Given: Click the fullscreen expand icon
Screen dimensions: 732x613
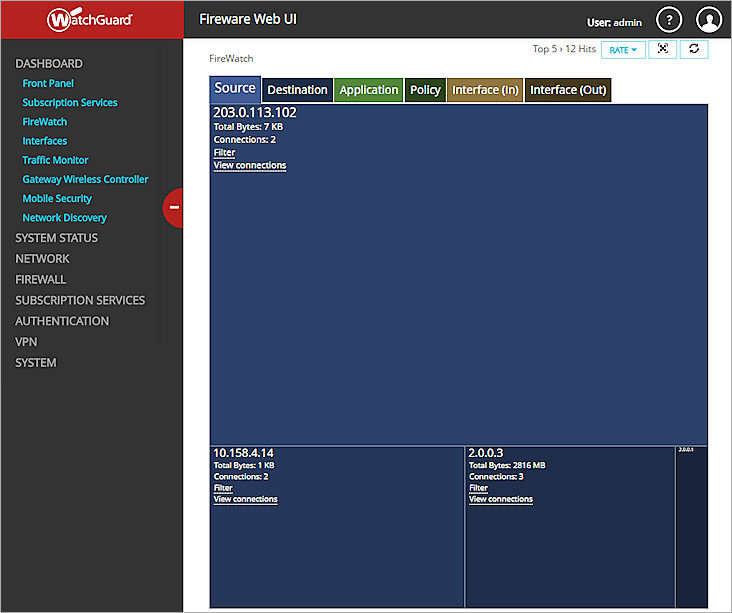Looking at the screenshot, I should (x=662, y=49).
